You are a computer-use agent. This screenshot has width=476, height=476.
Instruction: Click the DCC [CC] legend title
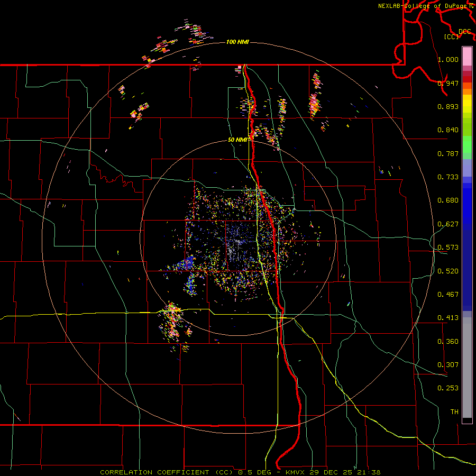point(457,34)
